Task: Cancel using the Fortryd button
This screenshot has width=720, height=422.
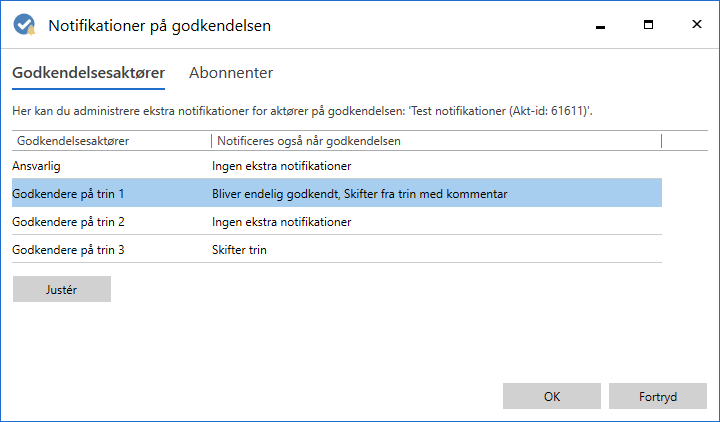Action: [658, 396]
